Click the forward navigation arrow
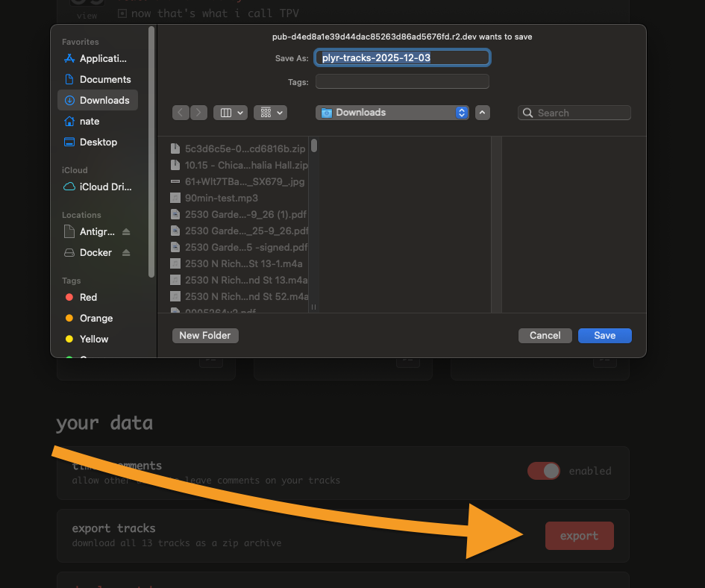705x588 pixels. pyautogui.click(x=198, y=113)
